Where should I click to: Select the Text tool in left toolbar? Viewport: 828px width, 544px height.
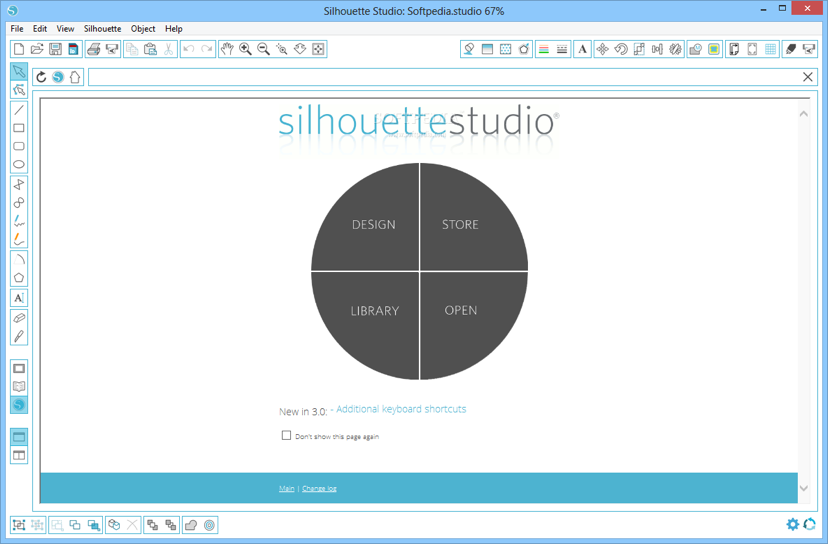(x=19, y=298)
